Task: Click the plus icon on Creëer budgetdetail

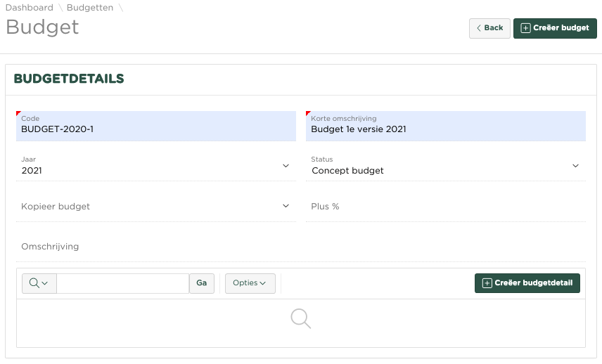Action: (x=487, y=283)
